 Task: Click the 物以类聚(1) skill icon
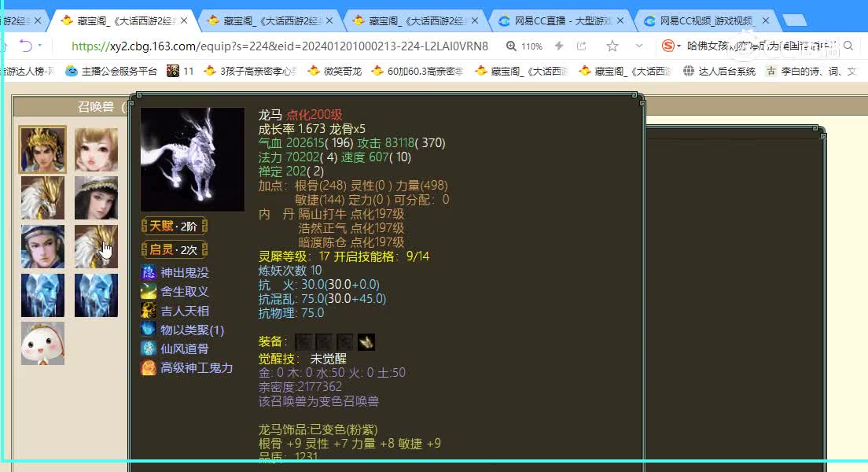pos(149,330)
